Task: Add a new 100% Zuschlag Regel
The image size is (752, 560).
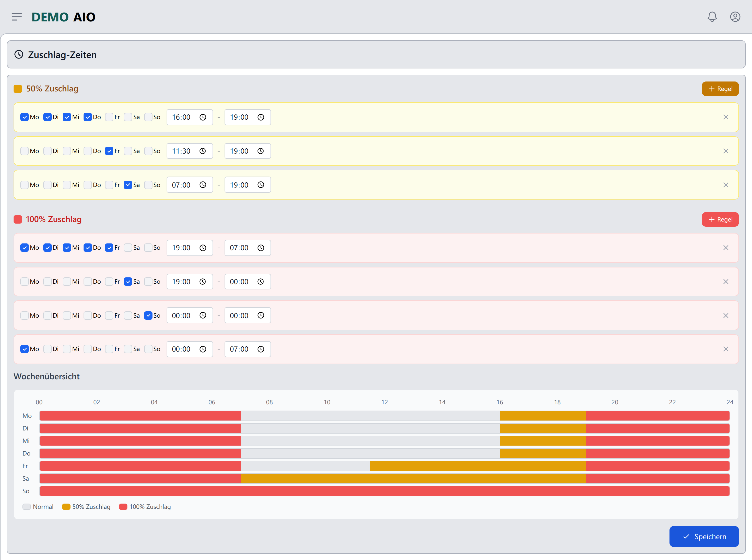Action: coord(720,219)
